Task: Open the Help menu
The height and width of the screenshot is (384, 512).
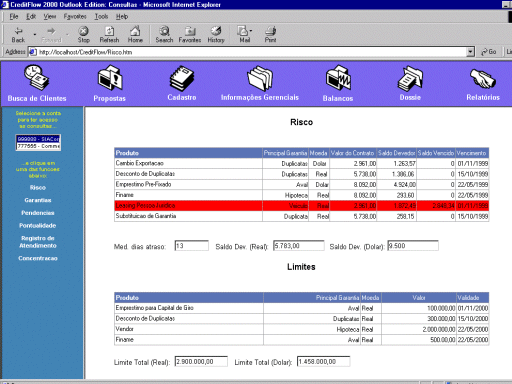Action: tap(122, 16)
